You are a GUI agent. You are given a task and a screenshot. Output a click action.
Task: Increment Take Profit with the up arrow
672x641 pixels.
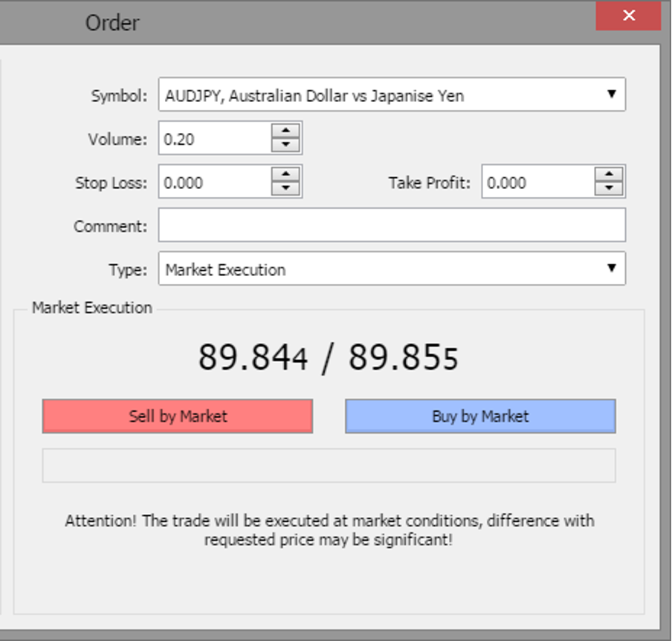(609, 175)
